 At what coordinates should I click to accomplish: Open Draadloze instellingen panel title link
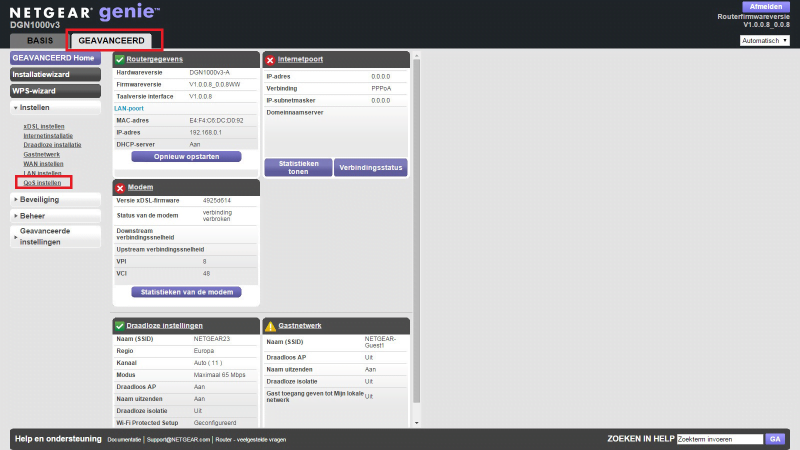click(164, 326)
